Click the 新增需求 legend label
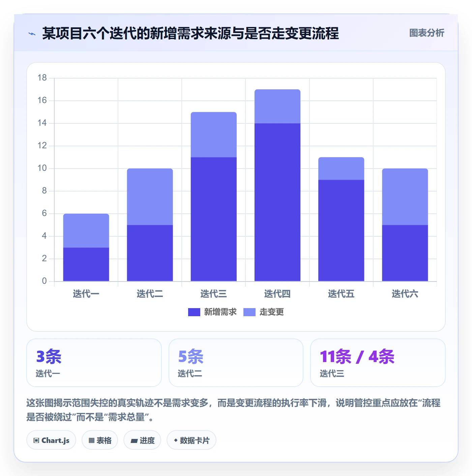The height and width of the screenshot is (476, 472). point(220,312)
